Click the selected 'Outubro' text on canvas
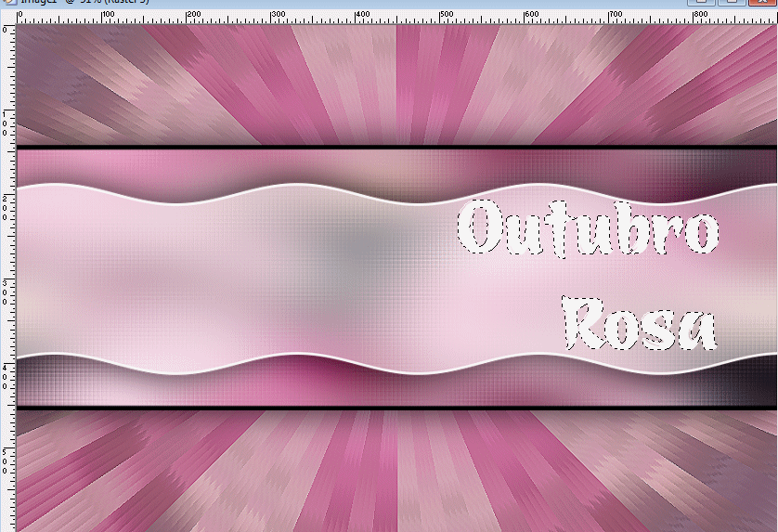Image resolution: width=778 pixels, height=532 pixels. 588,228
